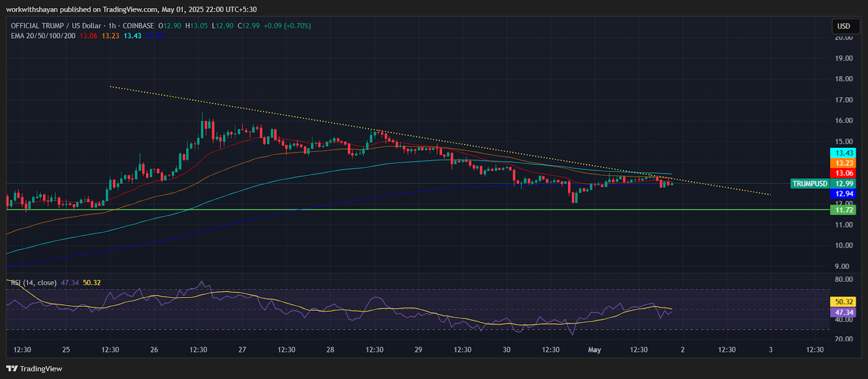
Task: Select the EMA 20/50/100/200 indicator legend
Action: tap(43, 36)
